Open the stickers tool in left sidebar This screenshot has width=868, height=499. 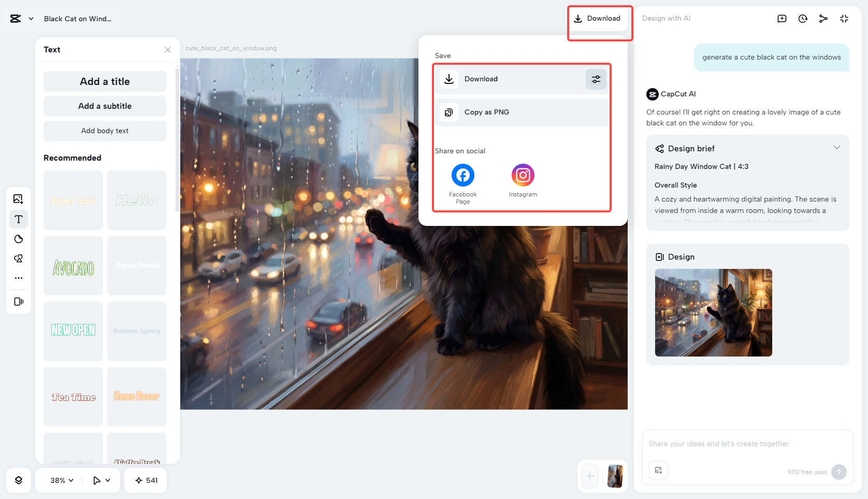(19, 239)
